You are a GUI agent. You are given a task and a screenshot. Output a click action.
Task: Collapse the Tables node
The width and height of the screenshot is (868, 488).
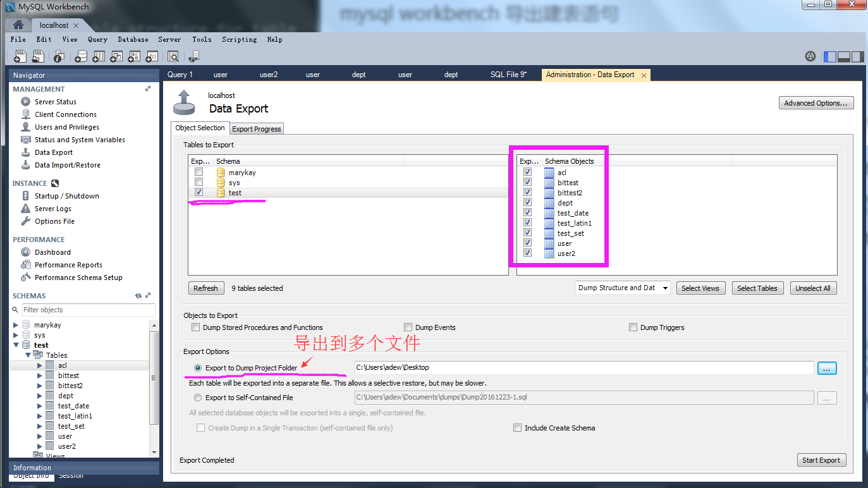tap(28, 355)
